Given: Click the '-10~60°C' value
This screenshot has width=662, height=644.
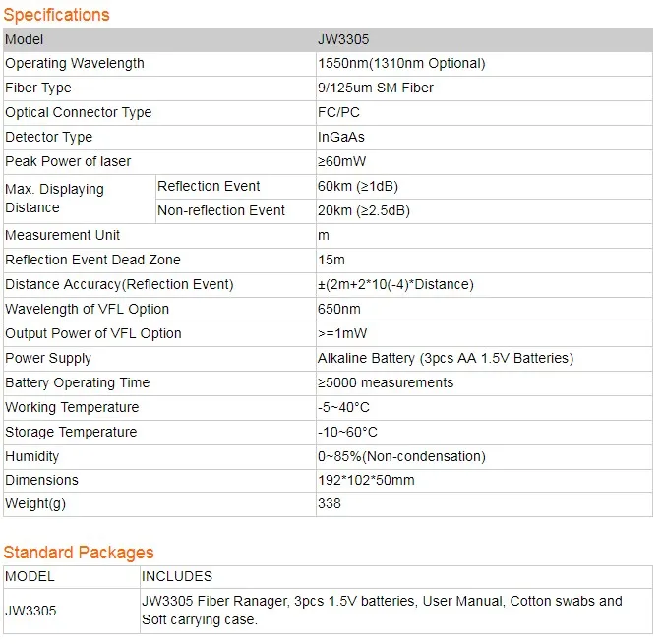Looking at the screenshot, I should (347, 432).
